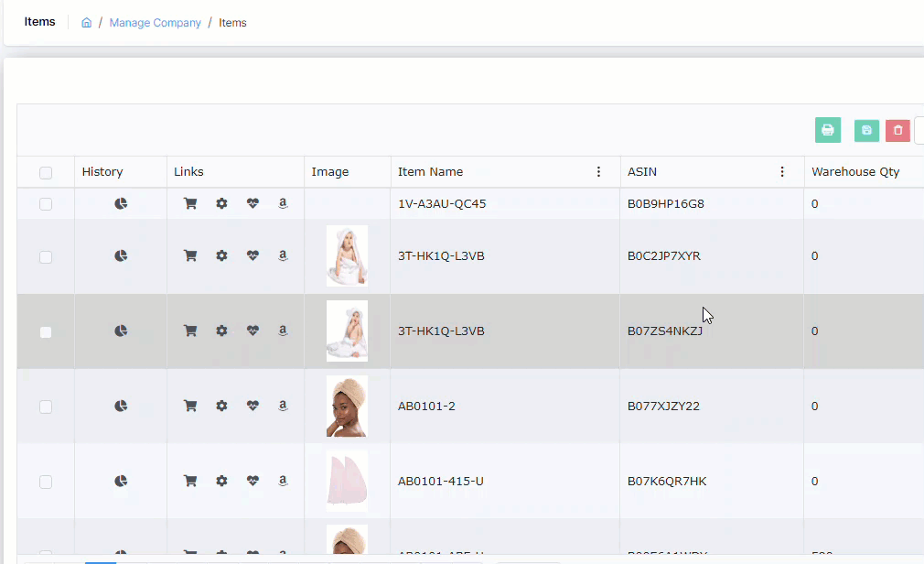924x564 pixels.
Task: Open Amazon link for AB0101-2
Action: (283, 406)
